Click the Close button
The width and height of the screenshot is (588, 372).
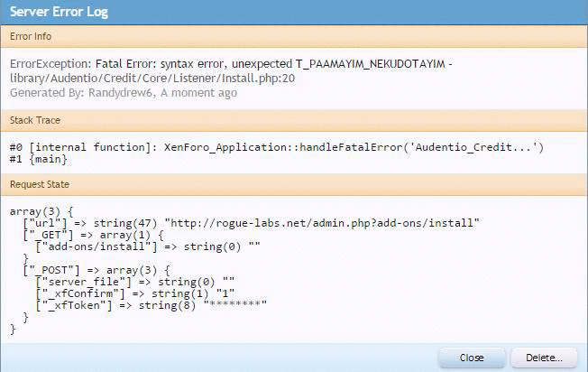pos(472,358)
